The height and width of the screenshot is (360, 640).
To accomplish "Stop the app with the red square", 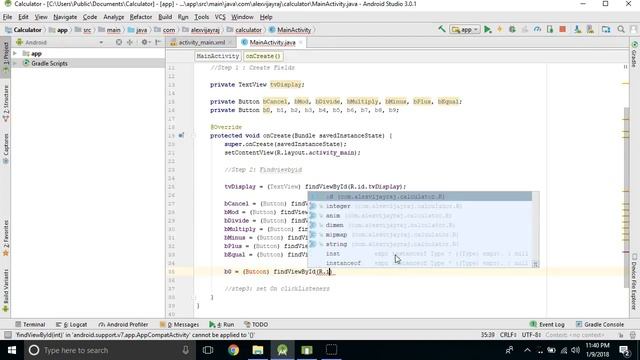I will pyautogui.click(x=562, y=29).
